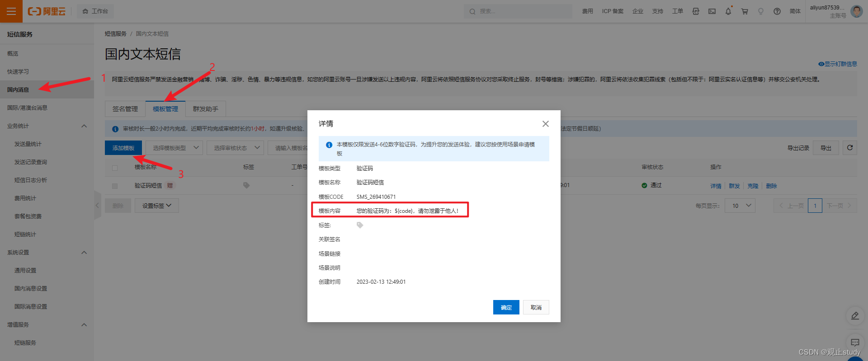Click the tag icon in 验证码短信 row
The height and width of the screenshot is (361, 868).
246,185
